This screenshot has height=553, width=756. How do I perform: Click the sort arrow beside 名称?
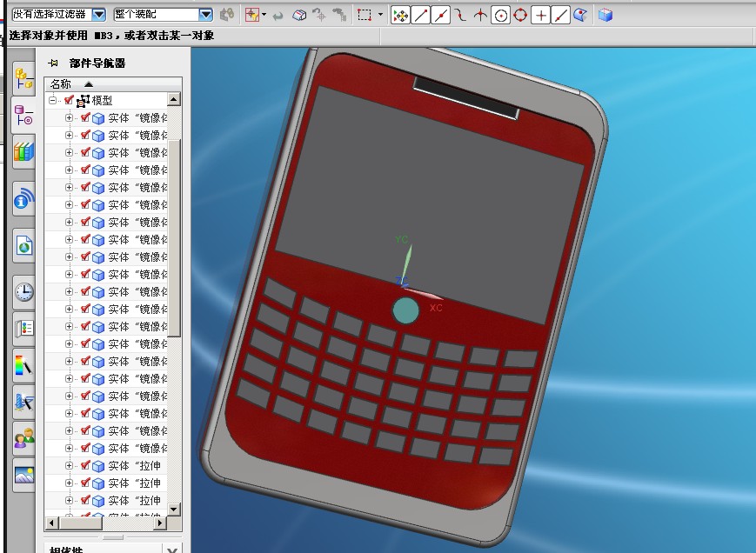coord(89,84)
